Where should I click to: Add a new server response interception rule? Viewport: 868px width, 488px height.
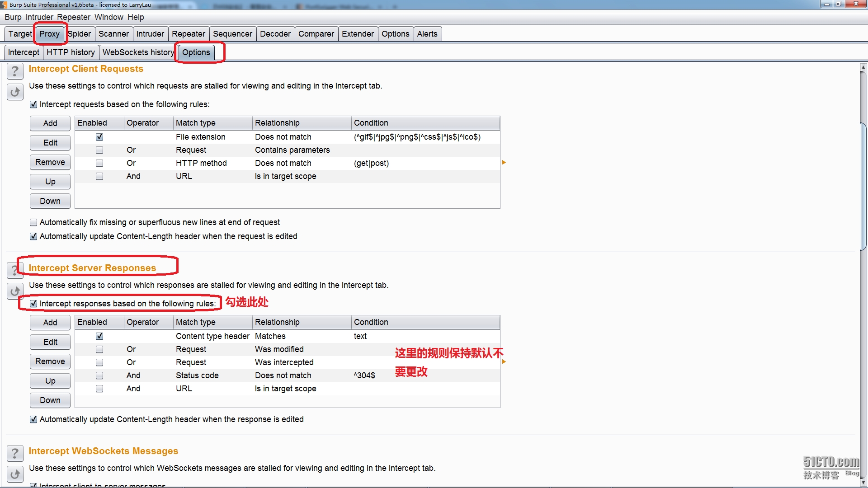(x=50, y=323)
